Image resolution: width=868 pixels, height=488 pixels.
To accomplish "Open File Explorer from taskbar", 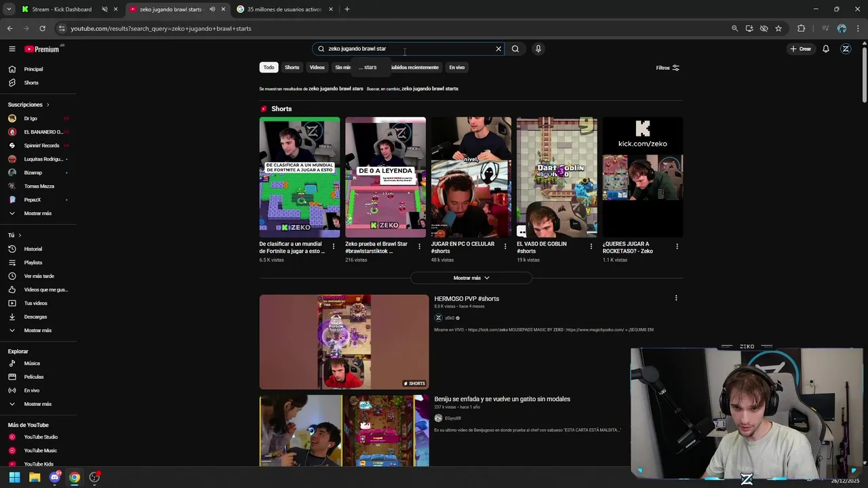I will pyautogui.click(x=35, y=477).
